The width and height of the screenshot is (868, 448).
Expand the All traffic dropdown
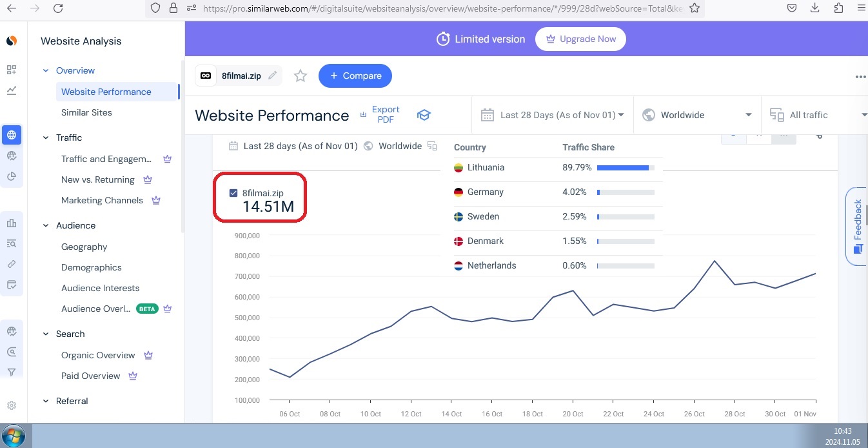click(x=816, y=115)
